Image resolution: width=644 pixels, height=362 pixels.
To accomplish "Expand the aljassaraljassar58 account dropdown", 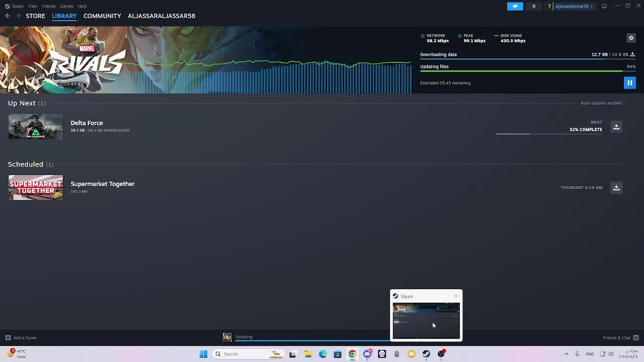I will click(574, 6).
